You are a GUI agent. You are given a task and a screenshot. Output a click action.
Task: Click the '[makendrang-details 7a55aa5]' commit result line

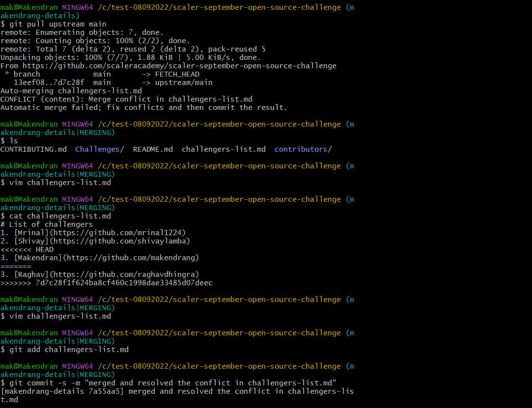click(177, 395)
